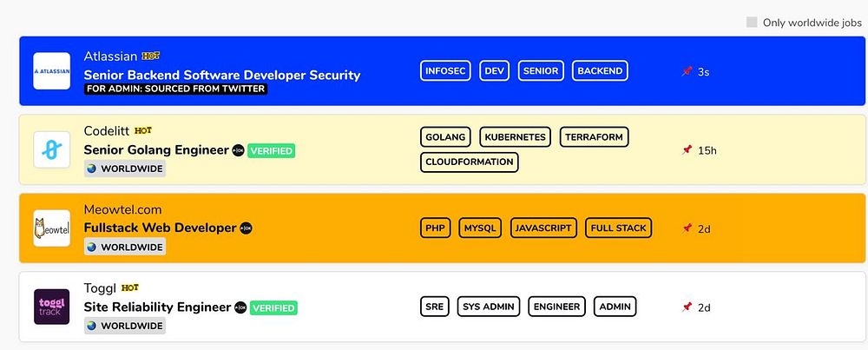Screen dimensions: 868x350
Task: Click the 2d time on the Toggl row
Action: (x=704, y=308)
